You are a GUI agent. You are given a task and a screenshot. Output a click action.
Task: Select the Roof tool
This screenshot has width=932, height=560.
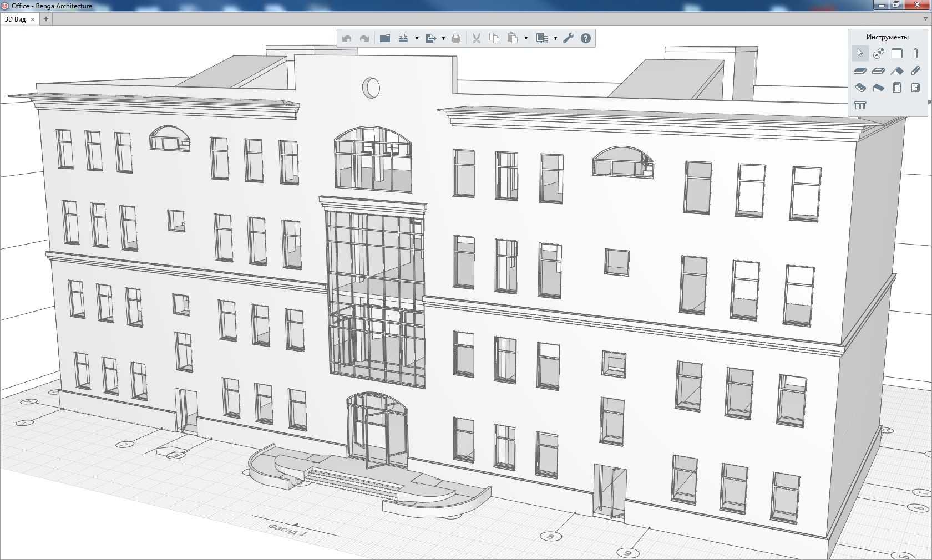pos(897,70)
